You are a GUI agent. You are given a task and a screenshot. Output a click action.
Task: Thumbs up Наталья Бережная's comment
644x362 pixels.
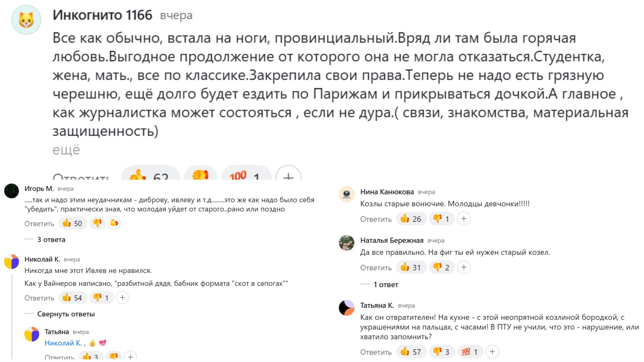411,267
